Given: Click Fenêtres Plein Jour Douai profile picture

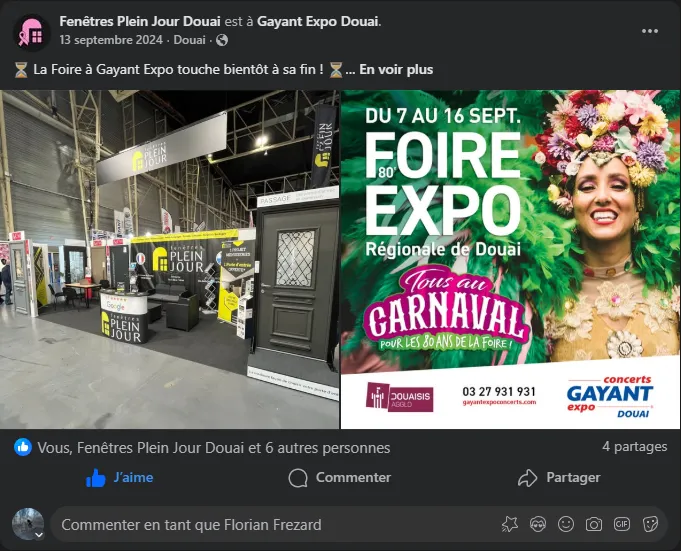Looking at the screenshot, I should (x=32, y=33).
